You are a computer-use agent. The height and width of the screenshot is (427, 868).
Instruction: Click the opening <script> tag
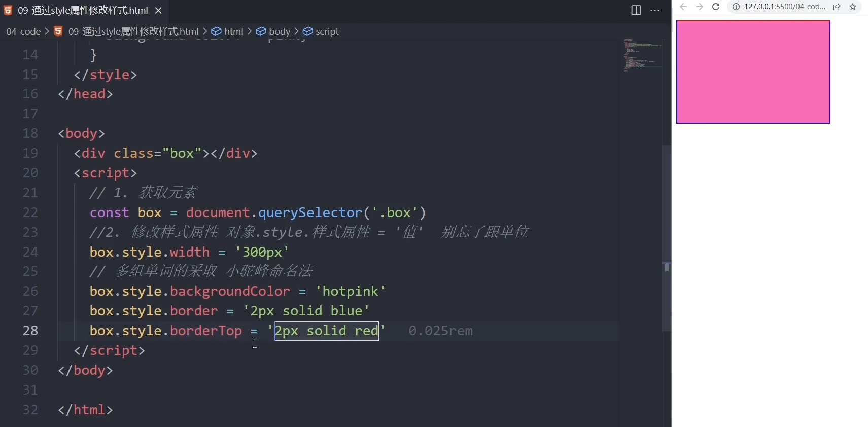tap(106, 173)
